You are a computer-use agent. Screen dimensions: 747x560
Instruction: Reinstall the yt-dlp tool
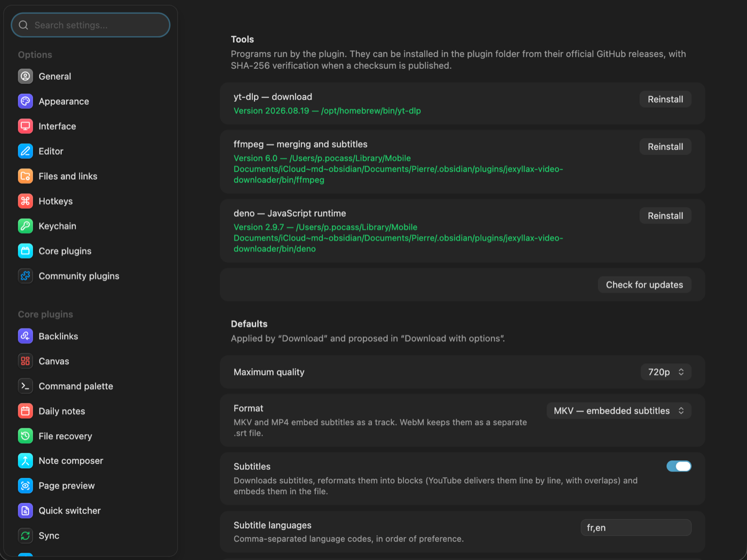coord(665,99)
